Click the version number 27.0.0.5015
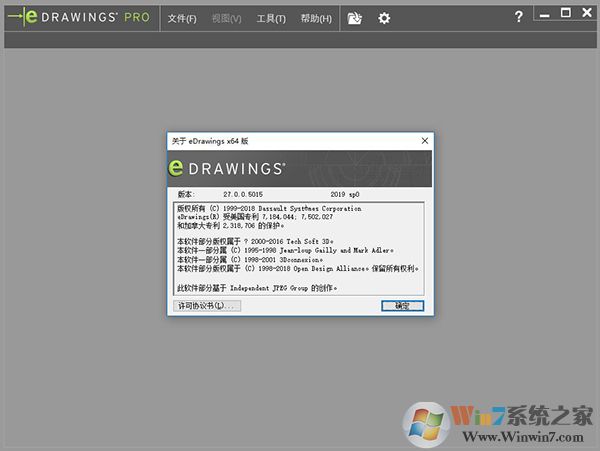Screen dimensions: 600x451 [243, 194]
